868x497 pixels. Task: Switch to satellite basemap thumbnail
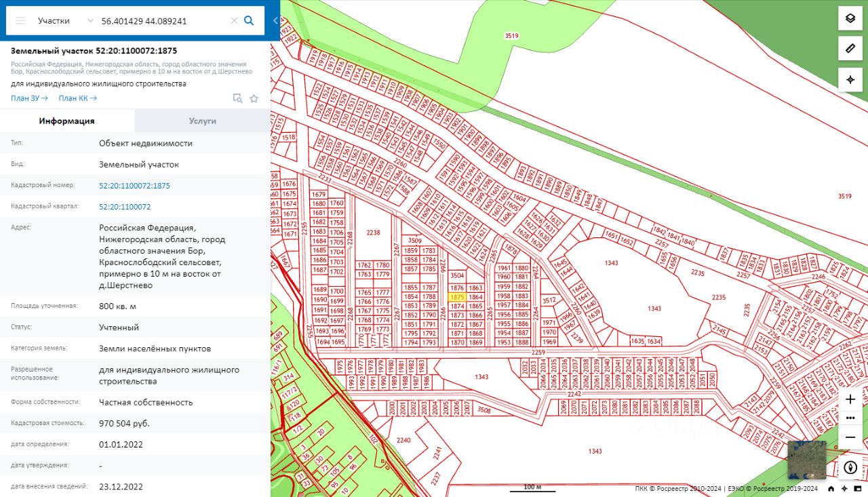807,460
